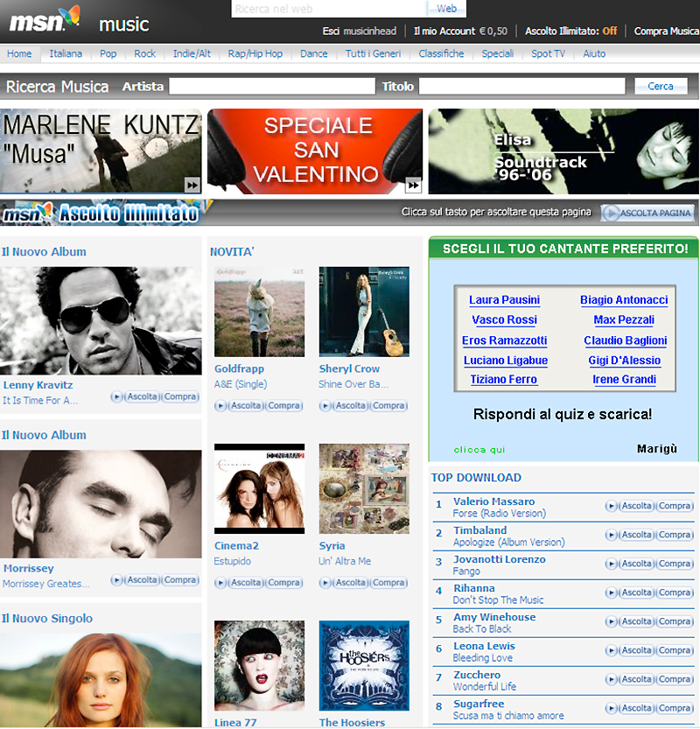The width and height of the screenshot is (700, 729).
Task: Click the Cerca search button
Action: (661, 86)
